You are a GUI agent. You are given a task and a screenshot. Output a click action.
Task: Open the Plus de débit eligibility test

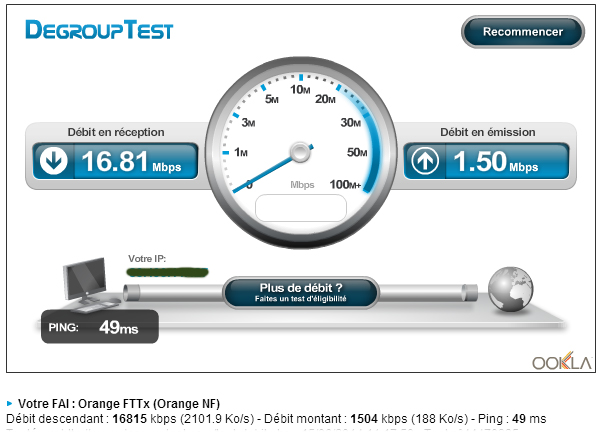pyautogui.click(x=301, y=292)
